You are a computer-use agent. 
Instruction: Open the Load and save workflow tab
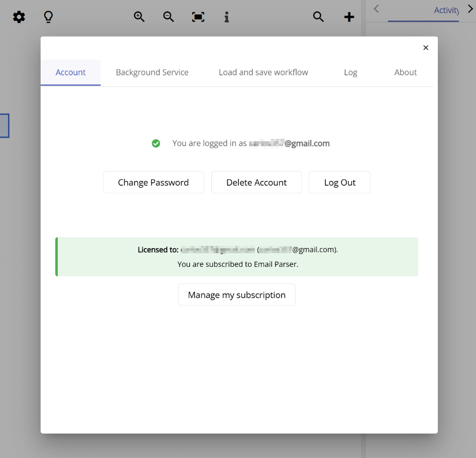coord(263,72)
